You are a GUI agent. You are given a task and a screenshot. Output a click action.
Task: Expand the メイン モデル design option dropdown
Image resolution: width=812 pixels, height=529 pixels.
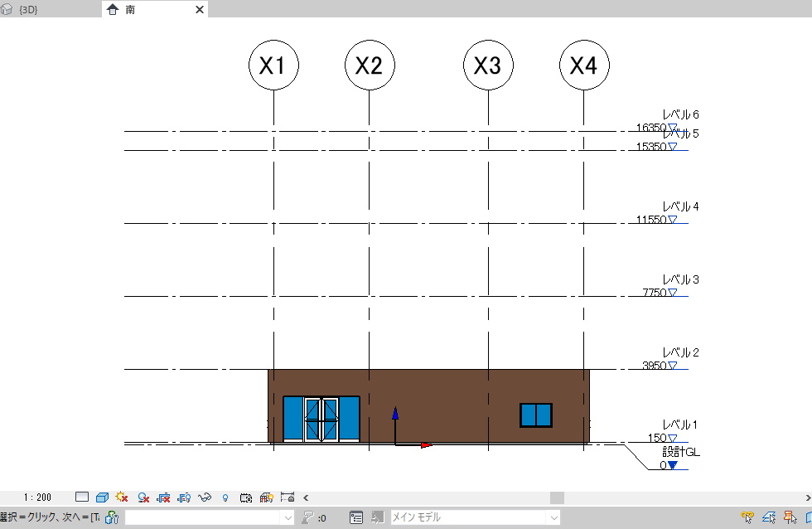click(x=553, y=517)
